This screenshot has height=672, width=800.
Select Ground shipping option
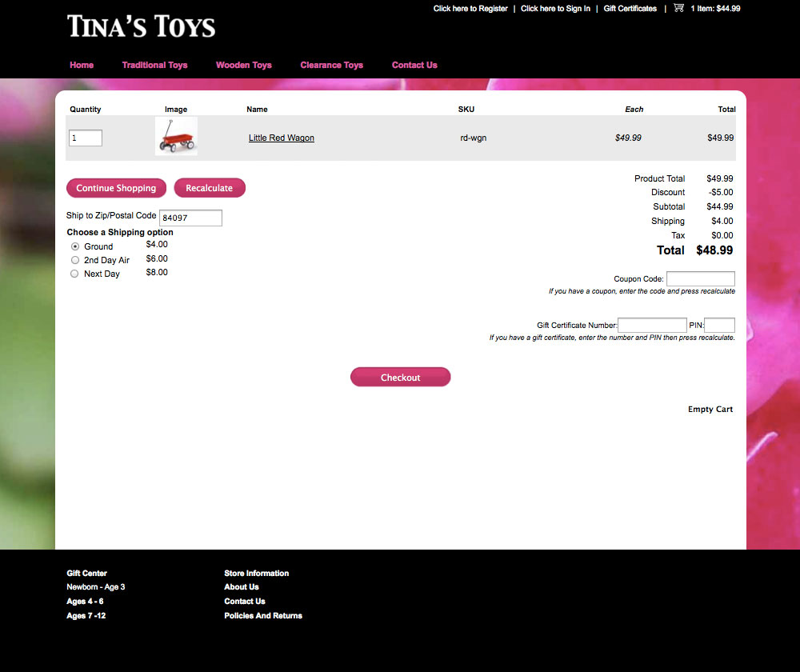tap(75, 246)
